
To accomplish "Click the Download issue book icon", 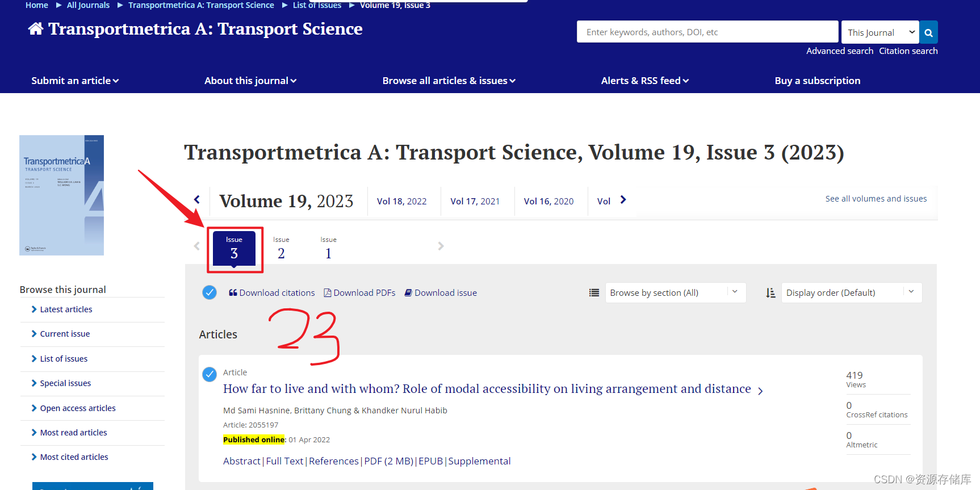I will 408,292.
